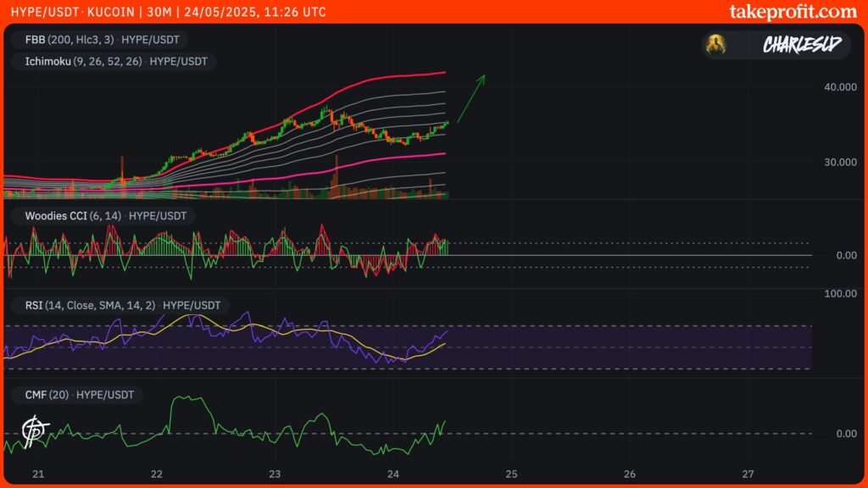Screen dimensions: 868x488
Task: Select the Ichimoku (9, 26, 52, 26) indicator label
Action: [114, 61]
